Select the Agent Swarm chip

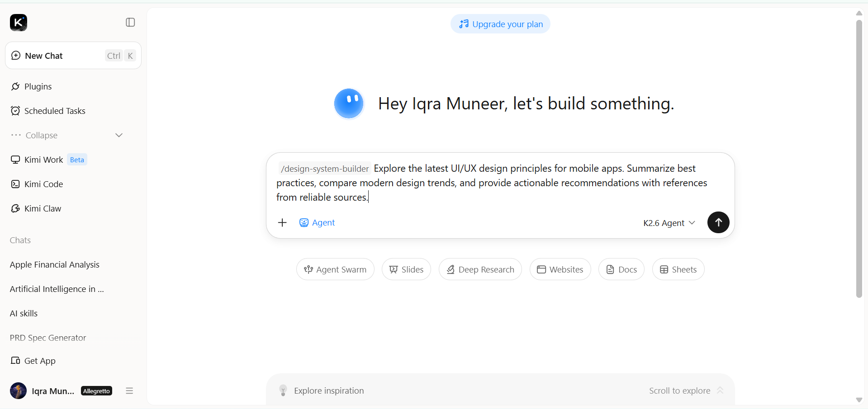click(x=335, y=269)
